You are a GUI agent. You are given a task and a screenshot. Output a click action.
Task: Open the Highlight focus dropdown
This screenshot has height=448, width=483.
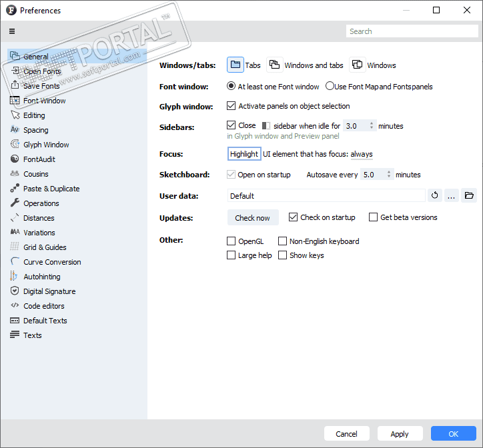coord(244,153)
